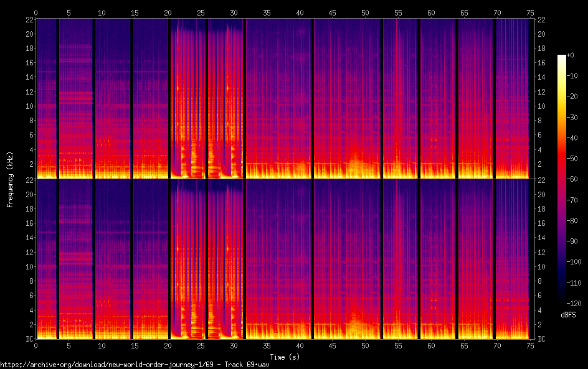Click the upper channel's right-side "10" kHz label
Image resolution: width=588 pixels, height=369 pixels.
point(542,106)
